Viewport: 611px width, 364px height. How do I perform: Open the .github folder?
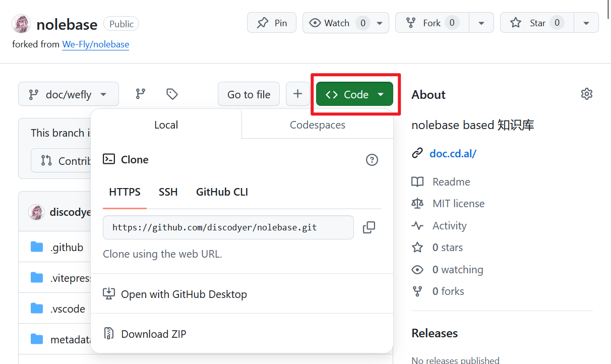(x=67, y=247)
